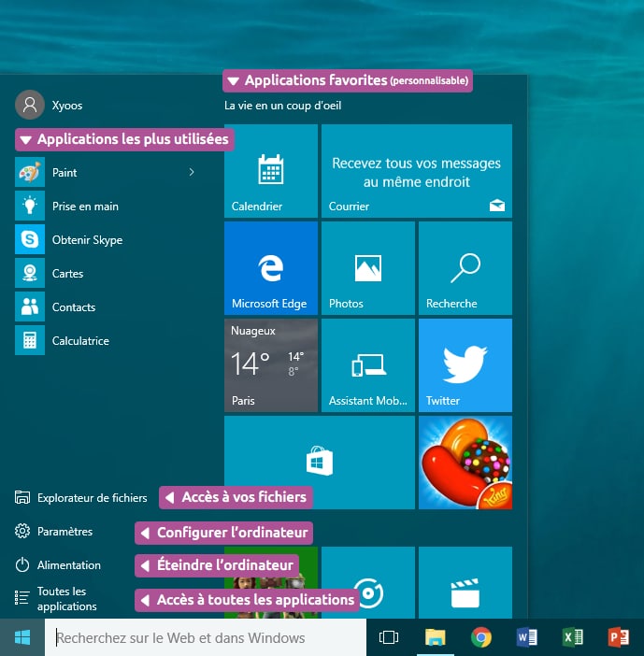Click the "La vie en un coup d'oeil" group title
Image resolution: width=644 pixels, height=656 pixels.
282,106
